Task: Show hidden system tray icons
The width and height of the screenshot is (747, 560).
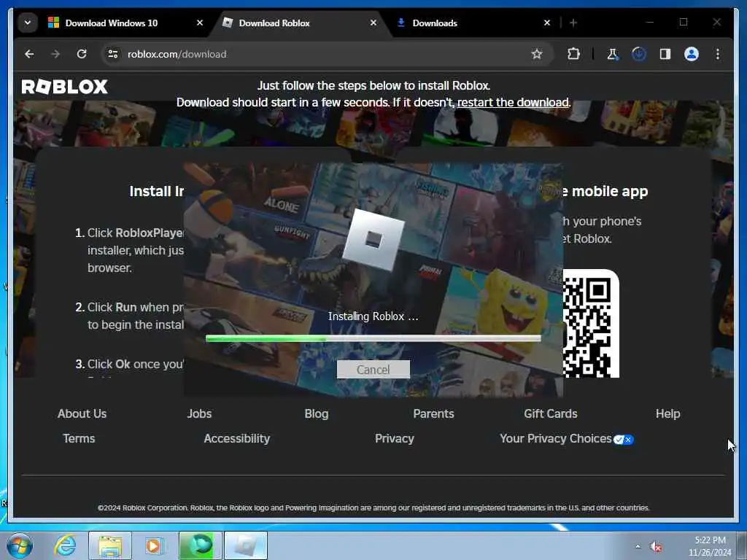Action: (638, 547)
